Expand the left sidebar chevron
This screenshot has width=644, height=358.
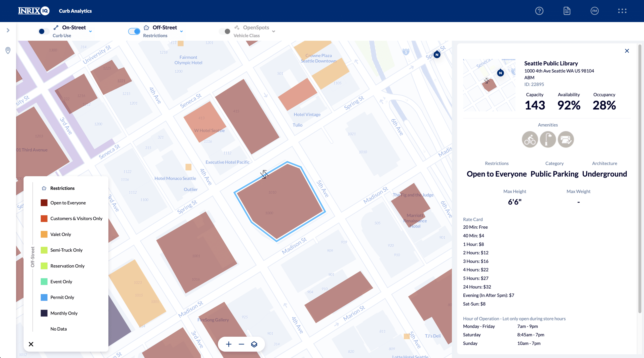click(8, 30)
